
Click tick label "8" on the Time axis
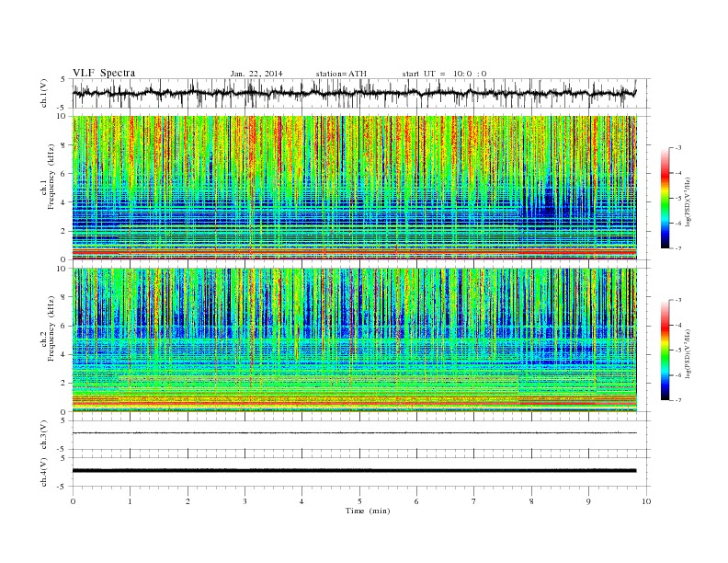[531, 501]
